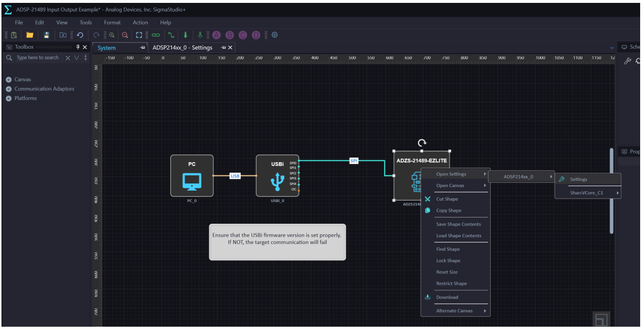Image resolution: width=644 pixels, height=332 pixels.
Task: Click the purple C circle button
Action: [x=243, y=35]
